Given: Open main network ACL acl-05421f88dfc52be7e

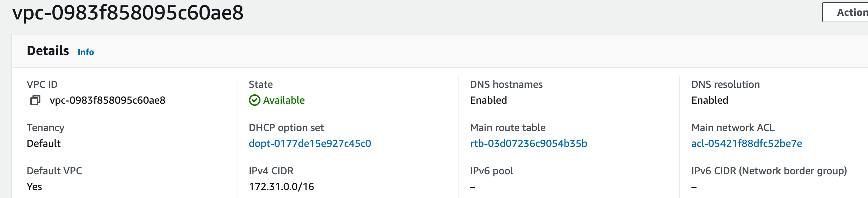Looking at the screenshot, I should tap(746, 143).
